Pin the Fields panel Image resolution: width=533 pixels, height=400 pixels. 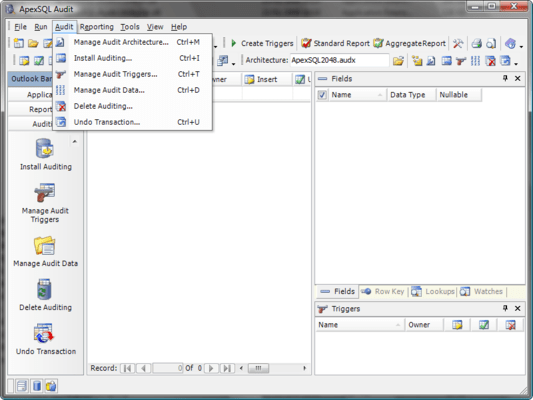pyautogui.click(x=505, y=79)
